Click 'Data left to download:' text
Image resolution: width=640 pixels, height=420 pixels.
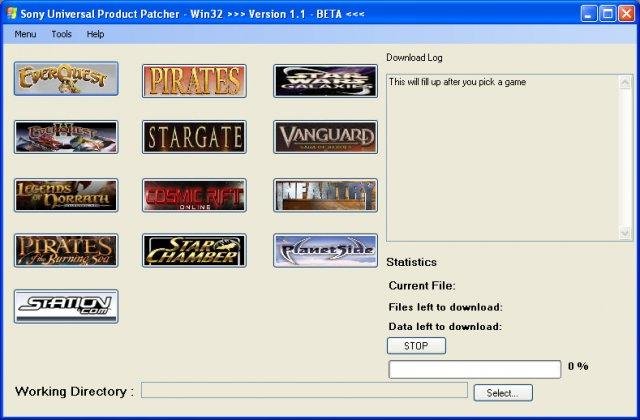(x=445, y=327)
